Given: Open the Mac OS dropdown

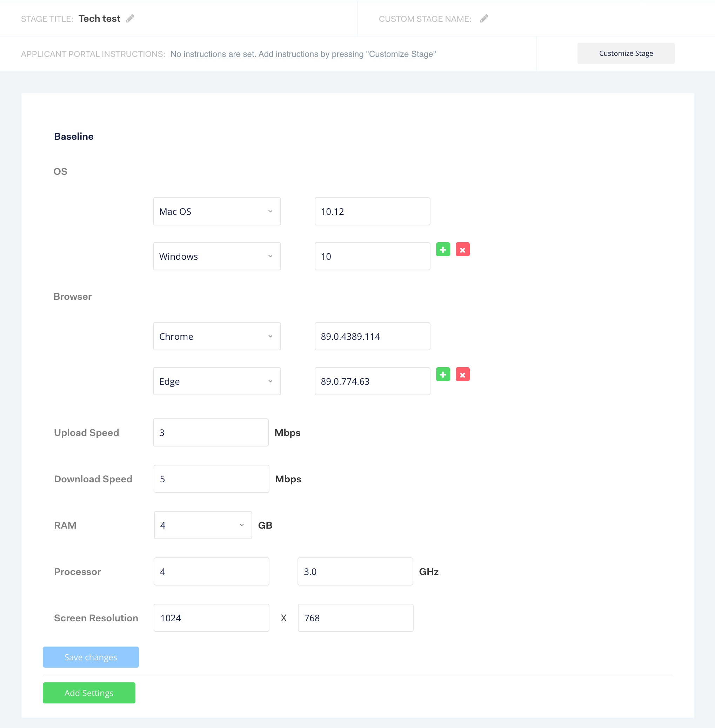Looking at the screenshot, I should tap(217, 212).
